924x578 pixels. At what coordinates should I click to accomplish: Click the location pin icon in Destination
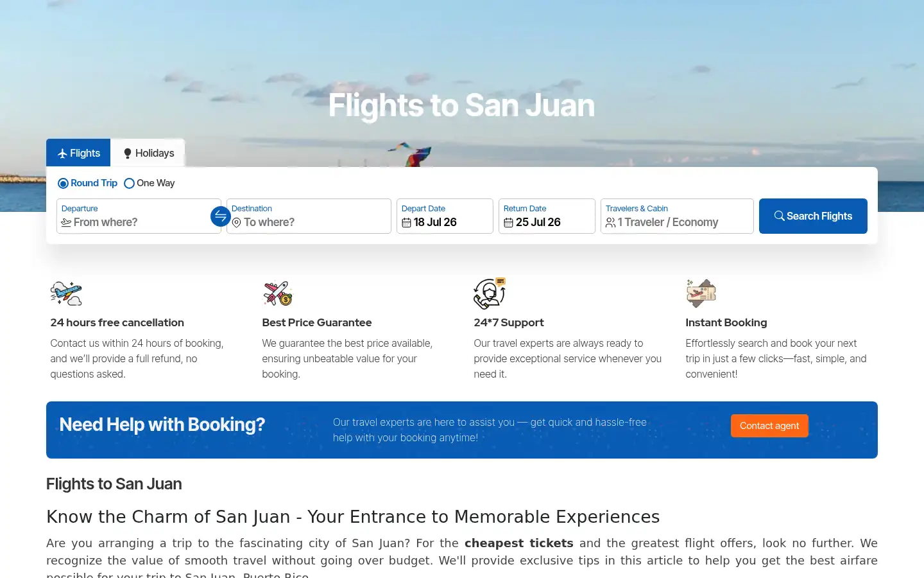(236, 223)
